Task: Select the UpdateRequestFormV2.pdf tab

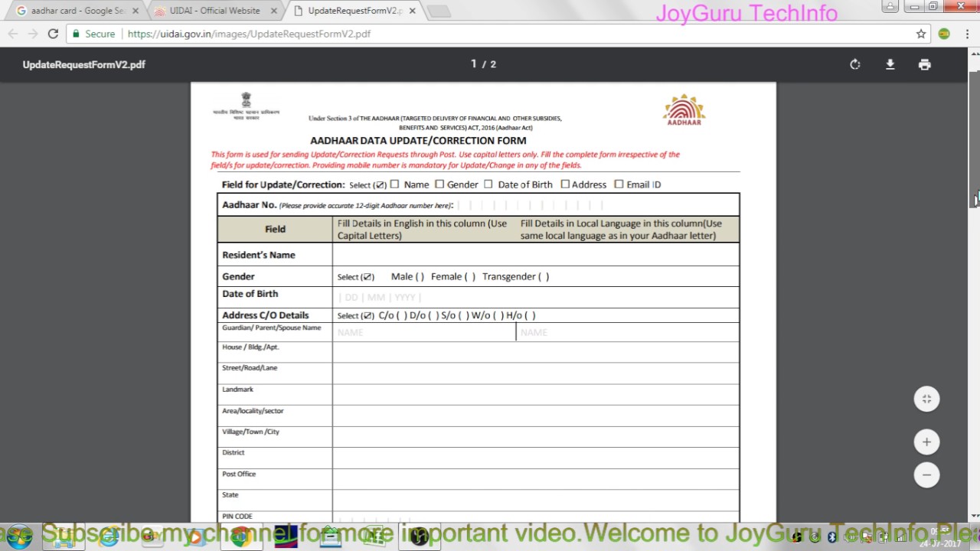Action: 353,11
